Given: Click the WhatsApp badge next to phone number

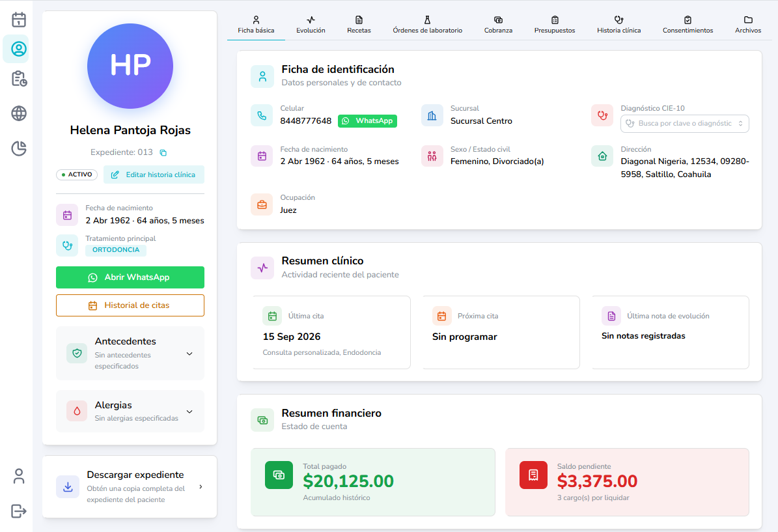Looking at the screenshot, I should [367, 121].
